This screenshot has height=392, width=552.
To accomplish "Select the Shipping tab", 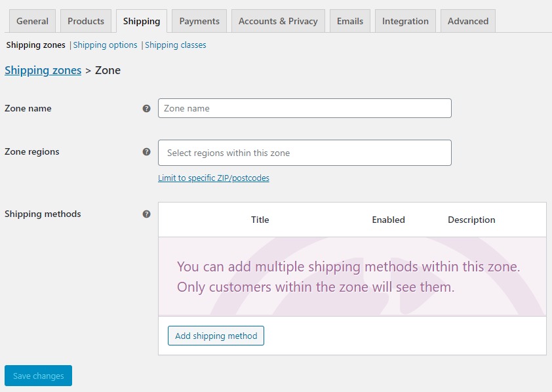I will [x=142, y=20].
